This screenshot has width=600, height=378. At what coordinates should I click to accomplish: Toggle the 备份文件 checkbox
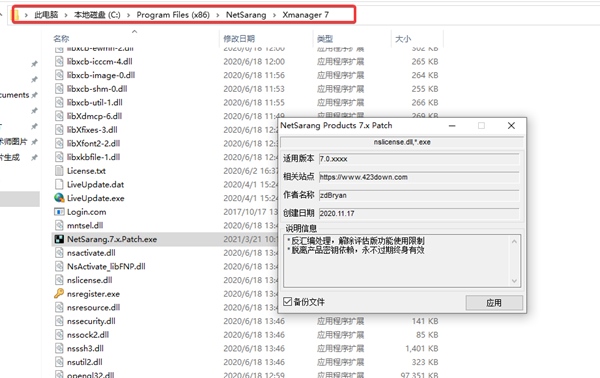(287, 302)
